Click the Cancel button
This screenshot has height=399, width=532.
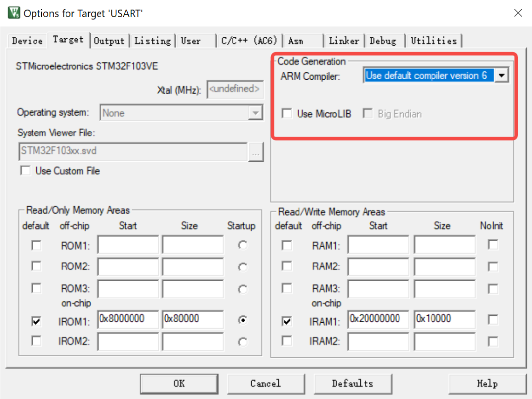click(x=266, y=384)
